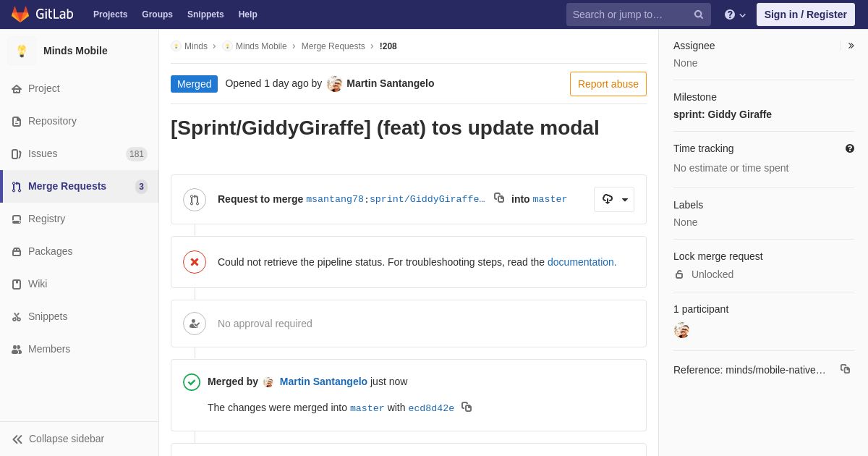
Task: Click the Merge Requests breadcrumb link
Action: (x=333, y=46)
